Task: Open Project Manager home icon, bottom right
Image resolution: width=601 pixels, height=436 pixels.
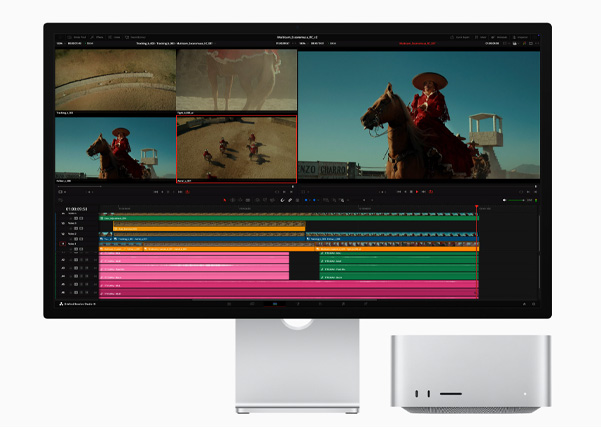Action: pos(524,304)
